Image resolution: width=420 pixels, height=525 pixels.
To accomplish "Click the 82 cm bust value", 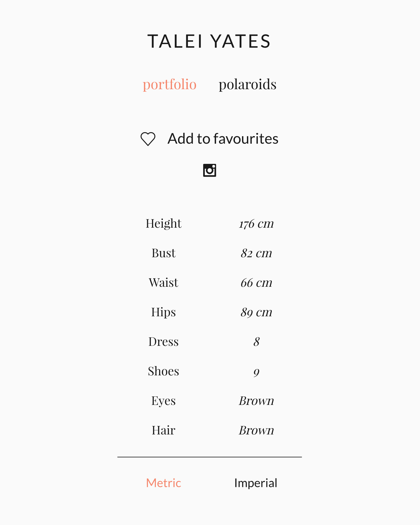I will (x=256, y=253).
